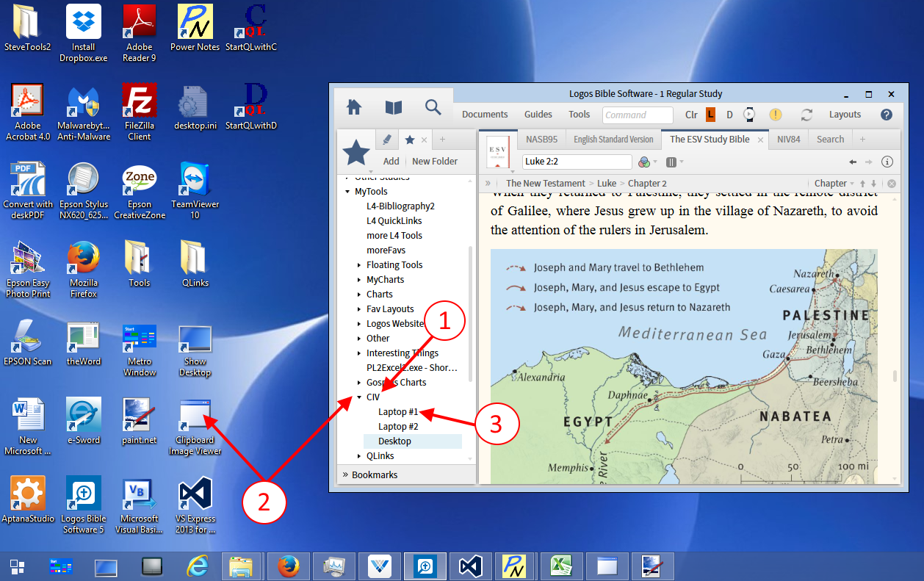
Task: Click the resource information (i) icon
Action: point(887,162)
